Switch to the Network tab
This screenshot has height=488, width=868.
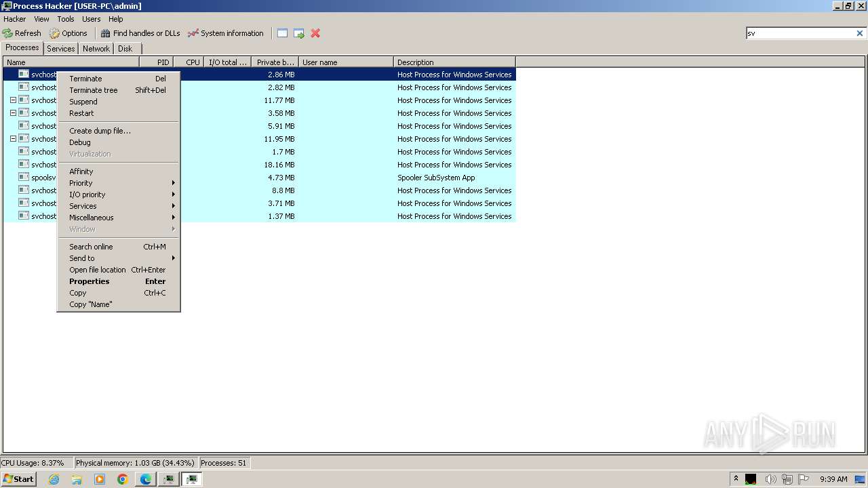[x=96, y=49]
